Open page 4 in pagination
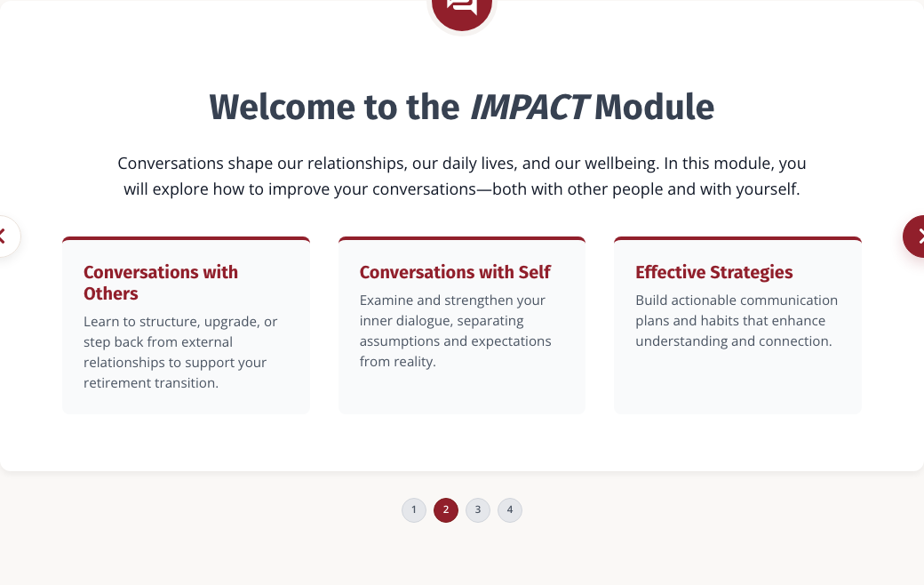Screen dimensions: 924x585 [510, 510]
